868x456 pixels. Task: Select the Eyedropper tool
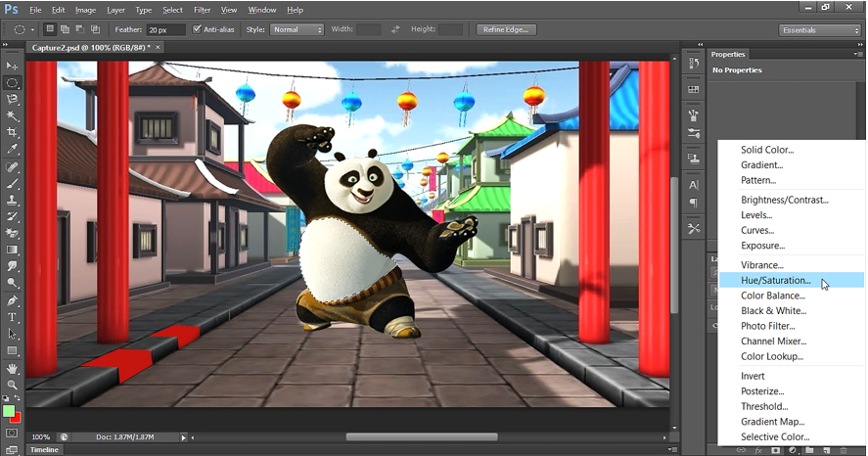pos(12,149)
